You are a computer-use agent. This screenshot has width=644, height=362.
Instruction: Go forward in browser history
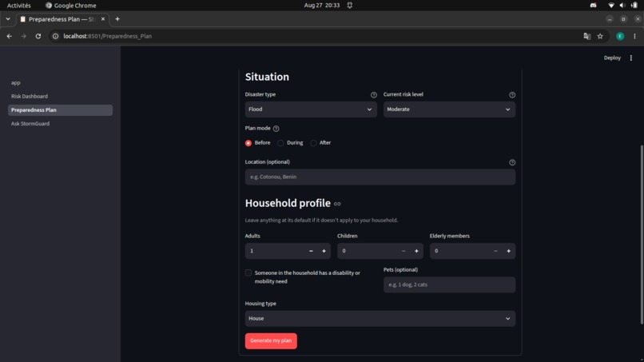[23, 36]
